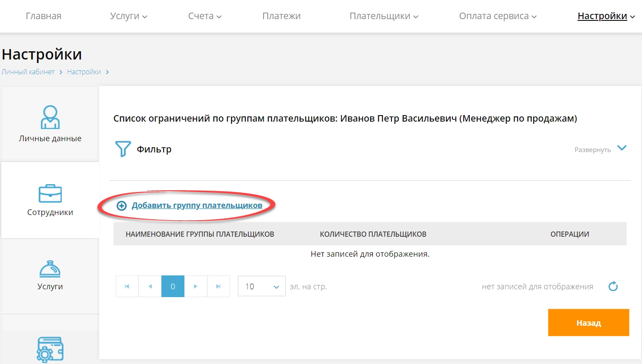642x364 pixels.
Task: Follow the Личный кабинет breadcrumb link
Action: (x=28, y=72)
